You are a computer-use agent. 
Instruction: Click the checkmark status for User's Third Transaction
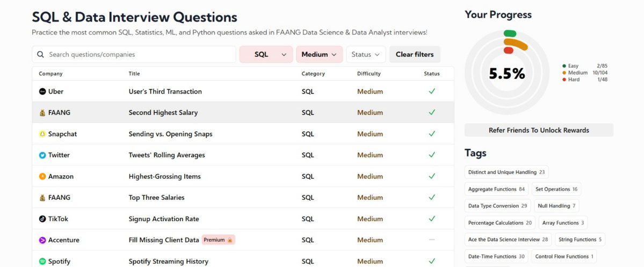pyautogui.click(x=432, y=91)
